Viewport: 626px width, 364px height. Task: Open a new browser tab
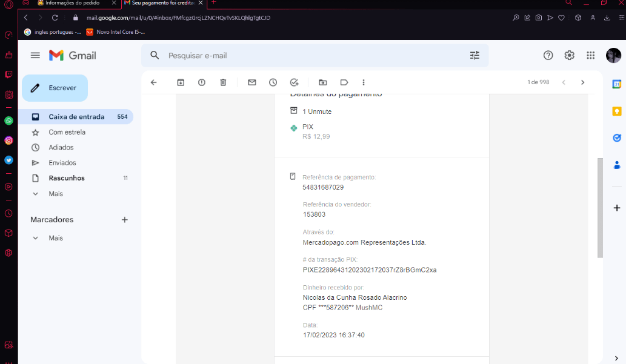pos(213,2)
